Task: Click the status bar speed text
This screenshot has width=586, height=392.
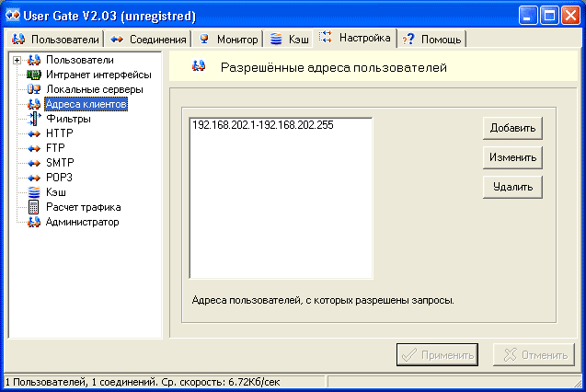Action: click(143, 382)
